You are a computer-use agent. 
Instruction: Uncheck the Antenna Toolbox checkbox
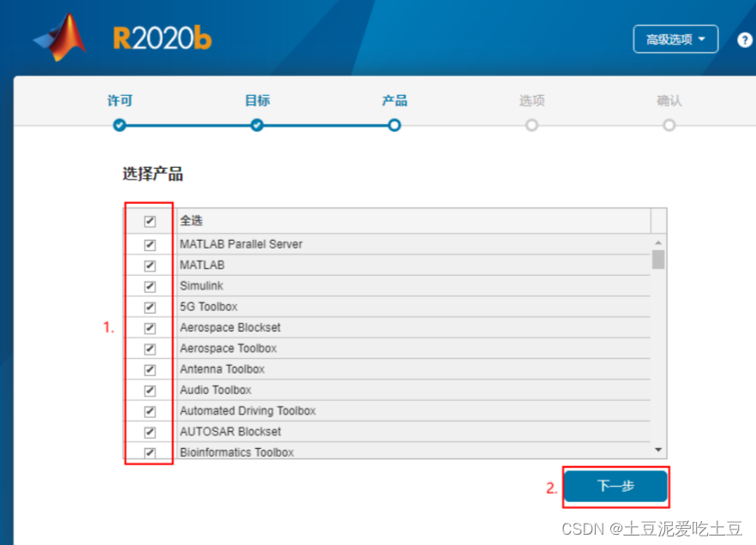point(150,369)
